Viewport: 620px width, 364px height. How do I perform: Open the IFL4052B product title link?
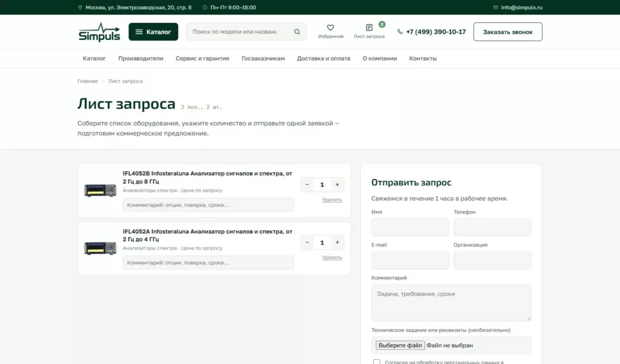point(207,177)
